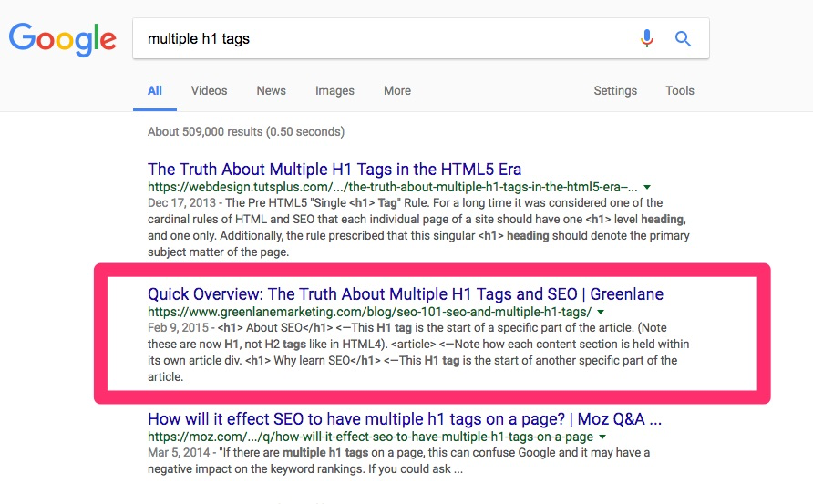Switch to the News tab
The image size is (813, 504).
pos(272,91)
